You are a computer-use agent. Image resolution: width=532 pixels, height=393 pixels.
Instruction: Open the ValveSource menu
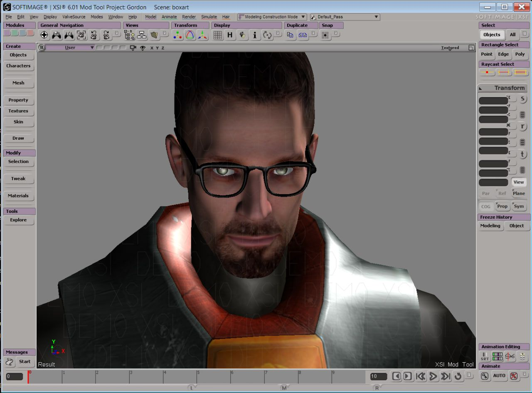74,17
